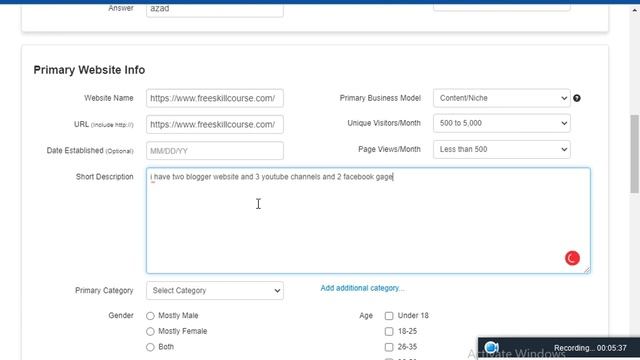Click the textarea resize grip corner
The image size is (640, 360).
(587, 270)
